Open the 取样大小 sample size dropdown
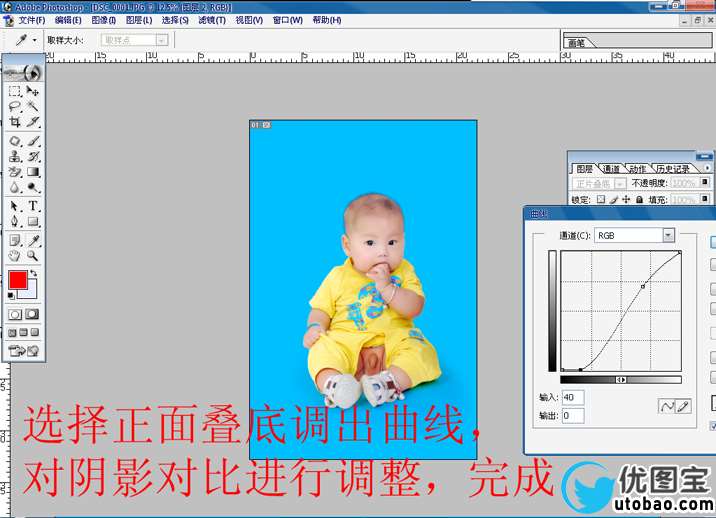 click(161, 40)
